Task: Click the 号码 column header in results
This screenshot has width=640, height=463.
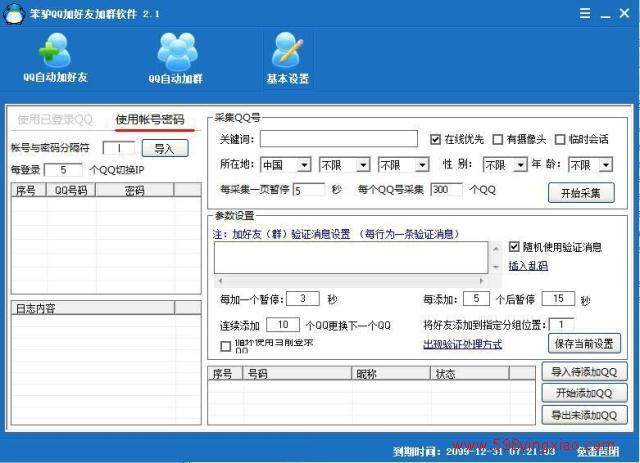Action: [x=298, y=374]
